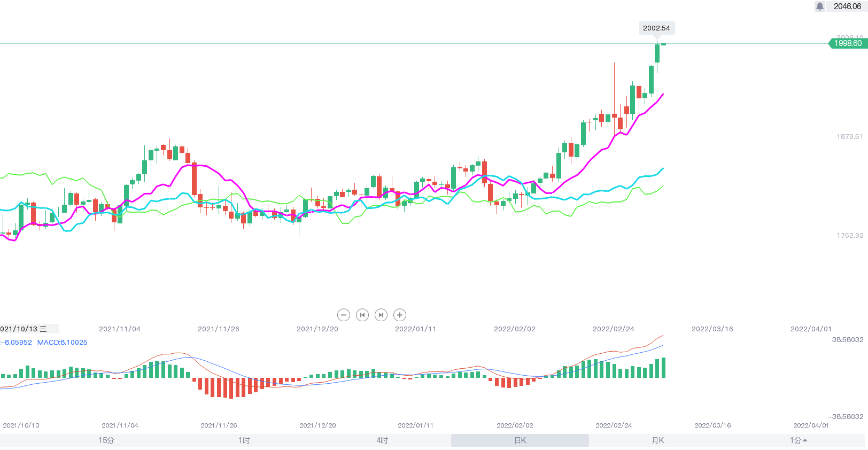Click the 2002.54 high price tooltip
868x450 pixels.
tap(656, 28)
